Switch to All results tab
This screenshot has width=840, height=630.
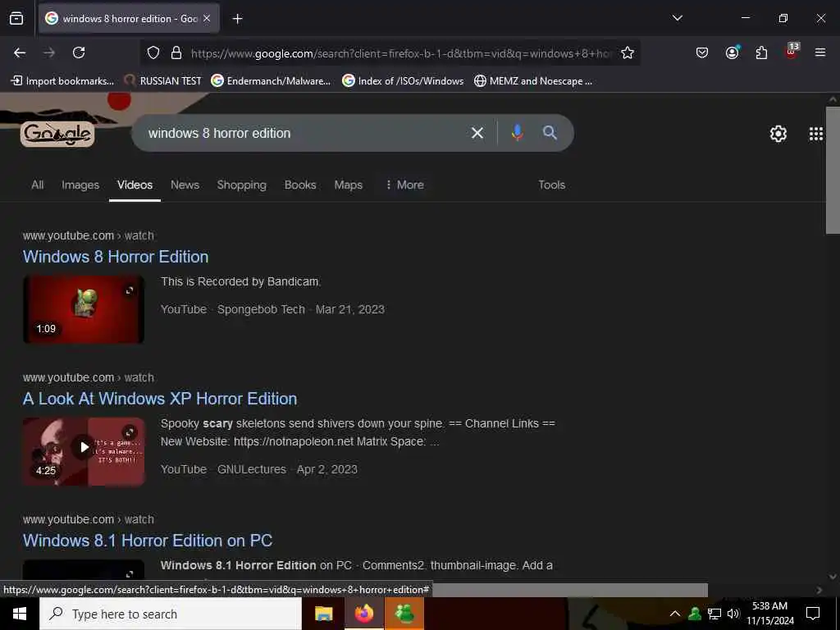click(38, 185)
